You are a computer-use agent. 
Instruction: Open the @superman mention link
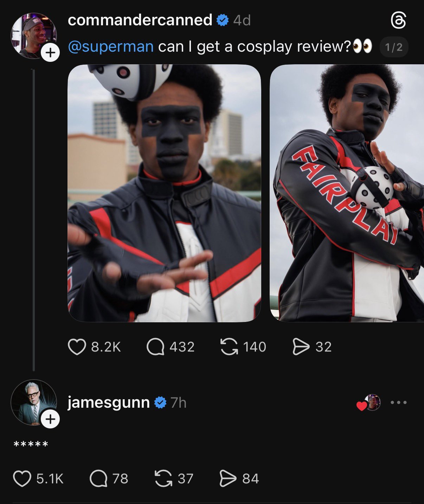[111, 46]
